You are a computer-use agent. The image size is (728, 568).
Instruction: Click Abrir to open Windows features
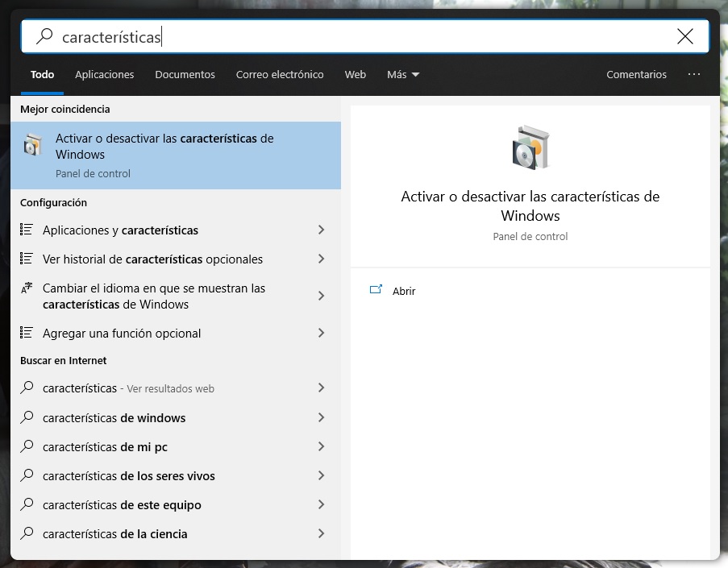pyautogui.click(x=404, y=291)
